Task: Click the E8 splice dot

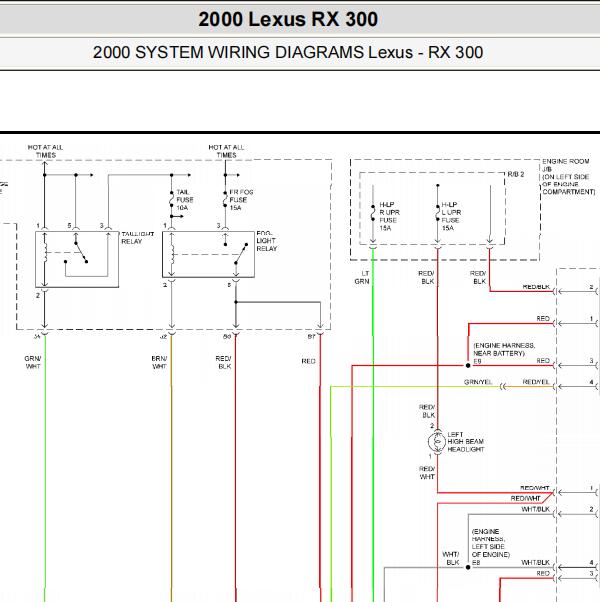Action: 468,567
